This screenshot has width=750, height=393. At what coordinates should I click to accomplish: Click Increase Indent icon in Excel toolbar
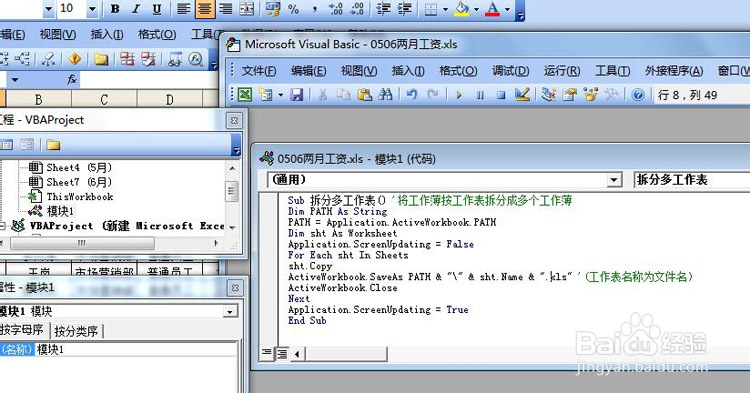(x=405, y=9)
